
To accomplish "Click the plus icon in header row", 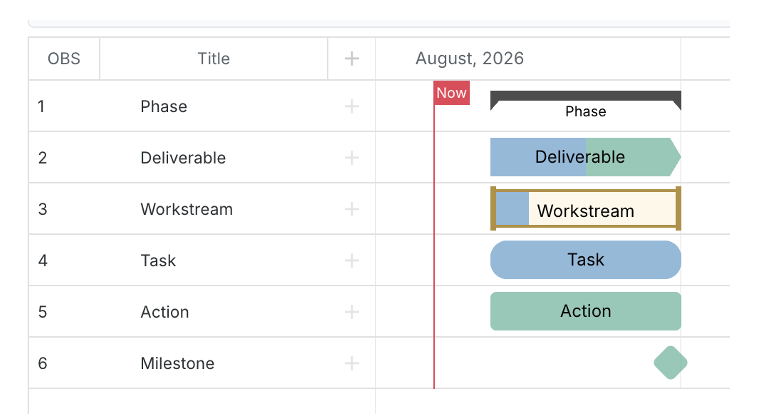I will pyautogui.click(x=352, y=59).
